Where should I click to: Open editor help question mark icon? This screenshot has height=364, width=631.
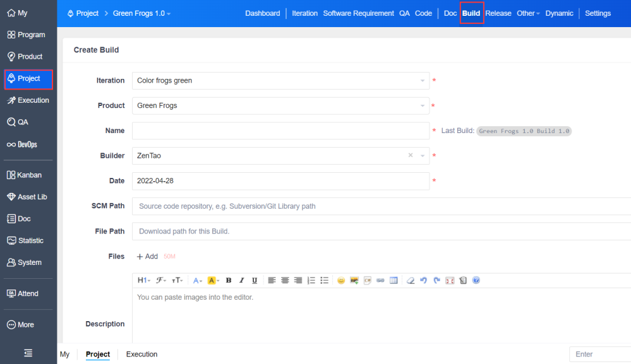pyautogui.click(x=476, y=280)
